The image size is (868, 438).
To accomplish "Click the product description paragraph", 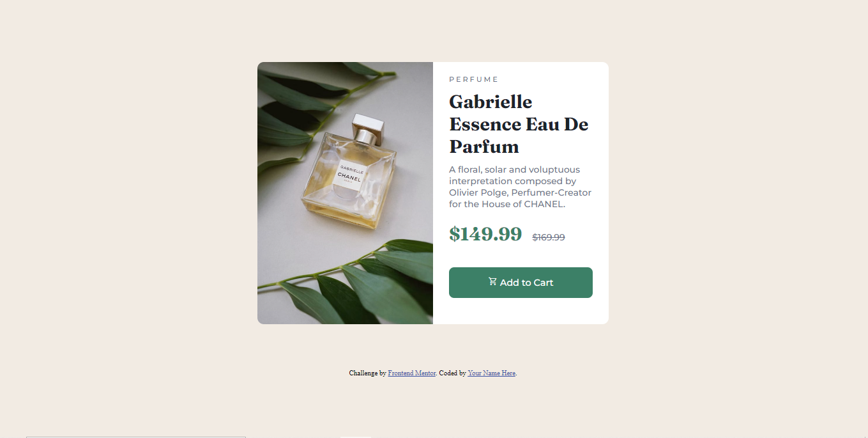I will [x=521, y=187].
